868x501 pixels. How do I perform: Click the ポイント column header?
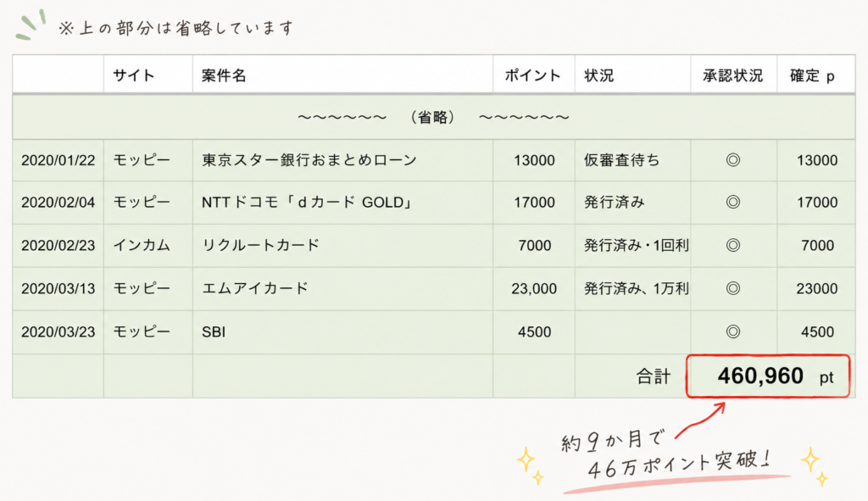click(x=534, y=75)
